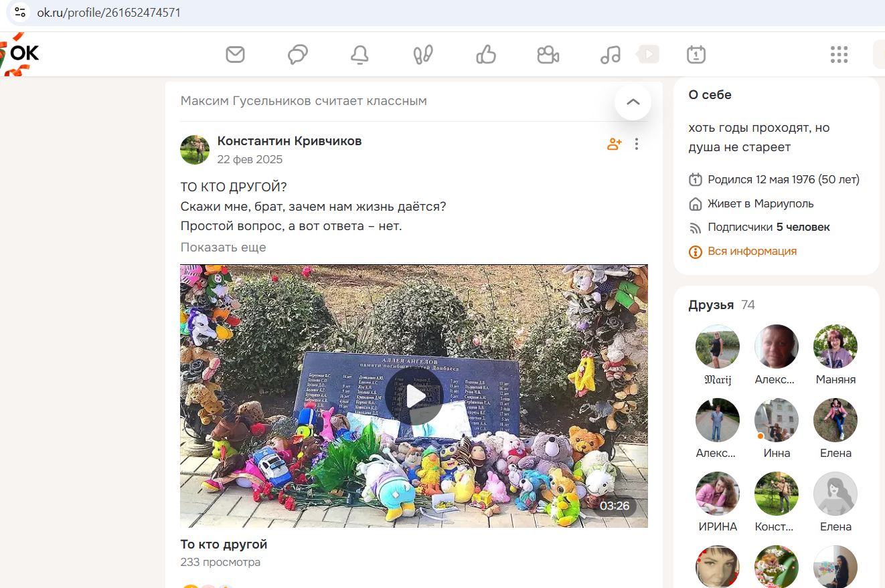Open the three-dot post options menu

(x=637, y=144)
